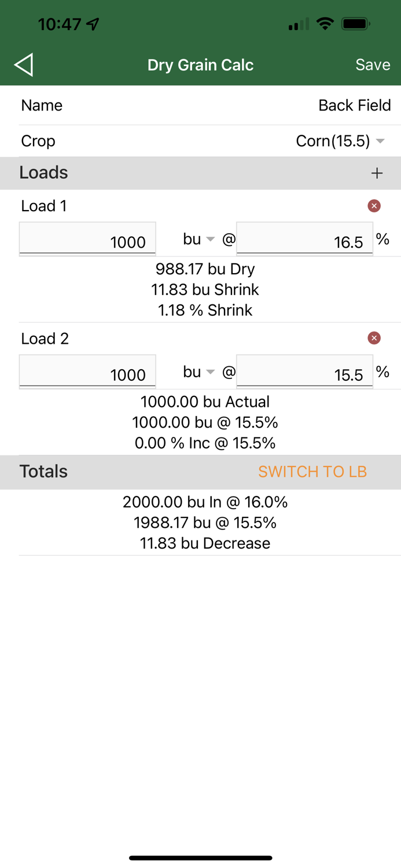The height and width of the screenshot is (868, 401).
Task: Tap the back navigation arrow
Action: coord(24,64)
